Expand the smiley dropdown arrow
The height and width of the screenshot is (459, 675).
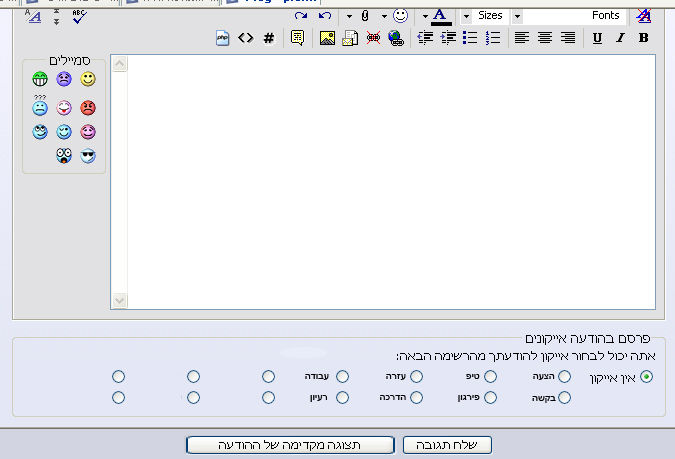(x=384, y=16)
